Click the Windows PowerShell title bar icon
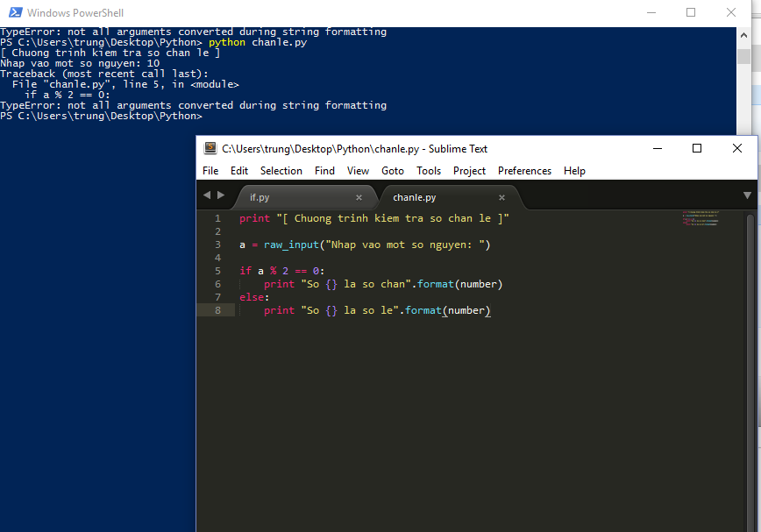 pos(13,13)
